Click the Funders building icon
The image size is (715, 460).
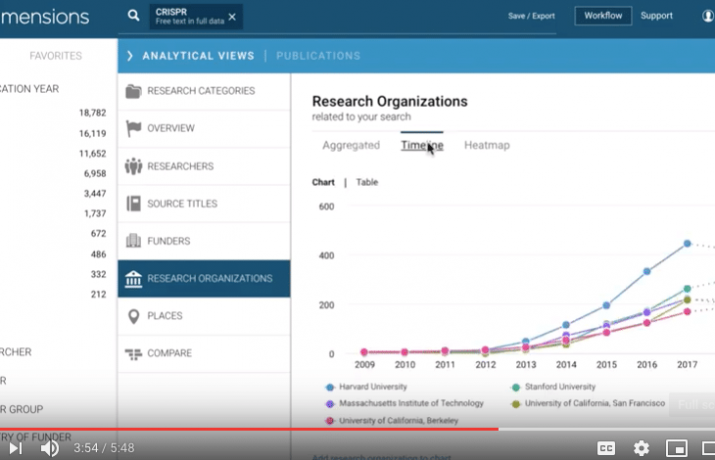pos(133,241)
